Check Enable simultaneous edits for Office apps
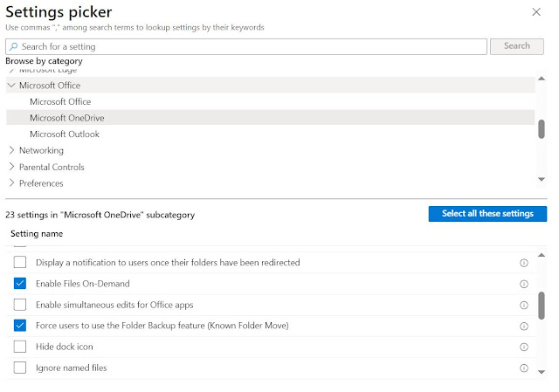 point(20,305)
